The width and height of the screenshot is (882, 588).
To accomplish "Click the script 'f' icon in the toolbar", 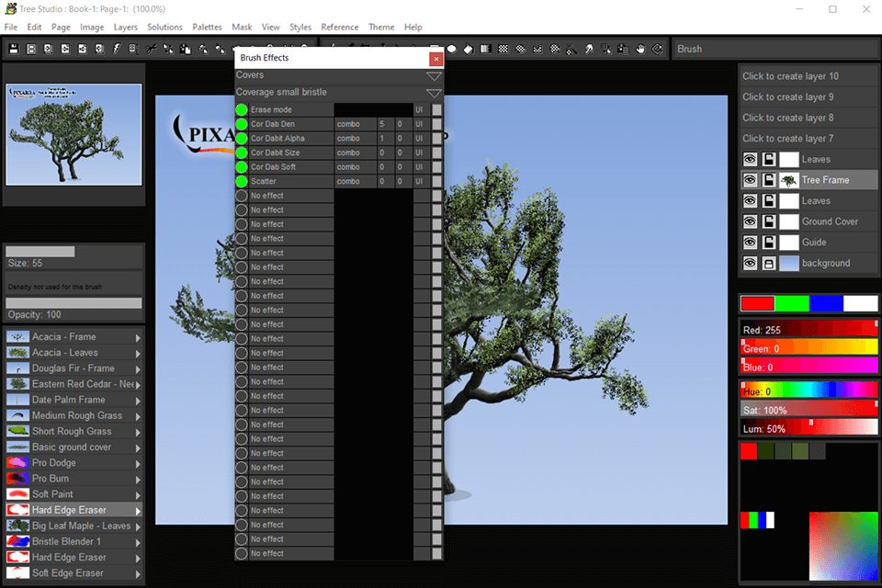I will click(117, 49).
